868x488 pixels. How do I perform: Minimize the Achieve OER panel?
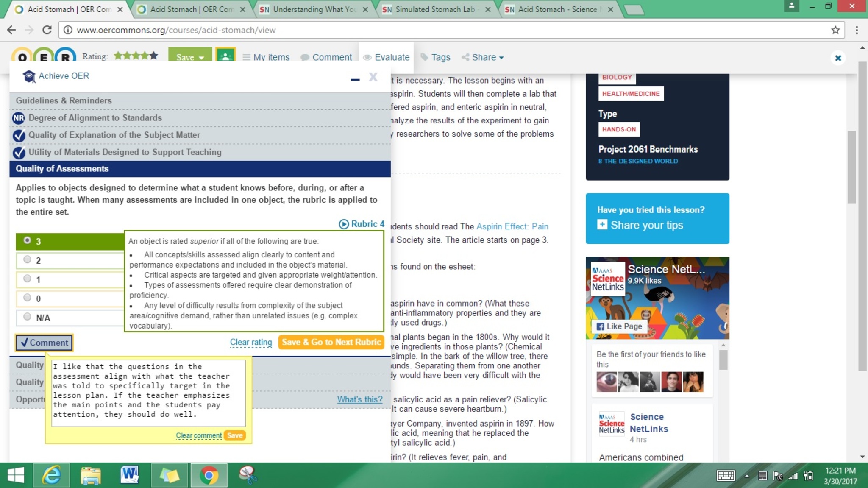pyautogui.click(x=355, y=79)
